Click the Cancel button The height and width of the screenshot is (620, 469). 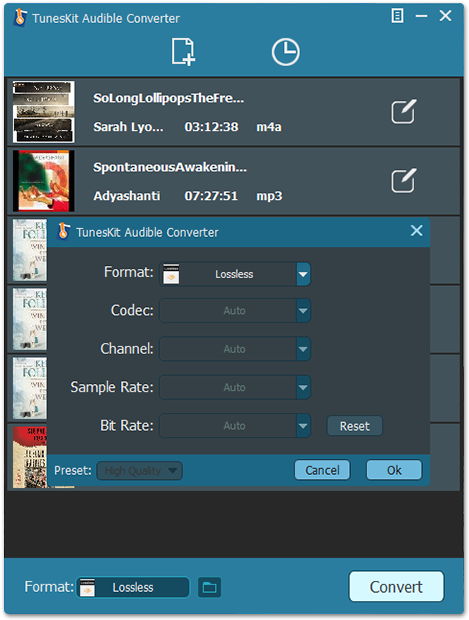[x=322, y=470]
